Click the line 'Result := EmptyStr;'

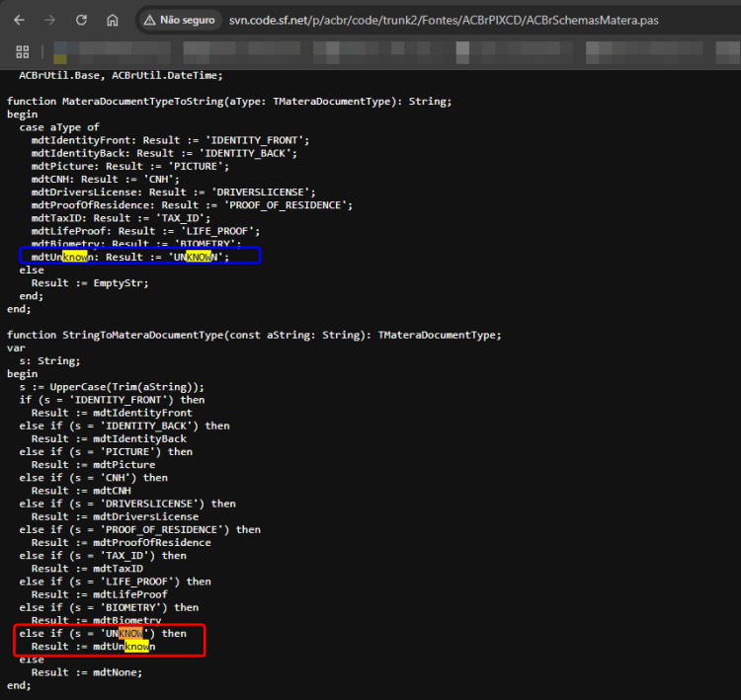point(90,283)
